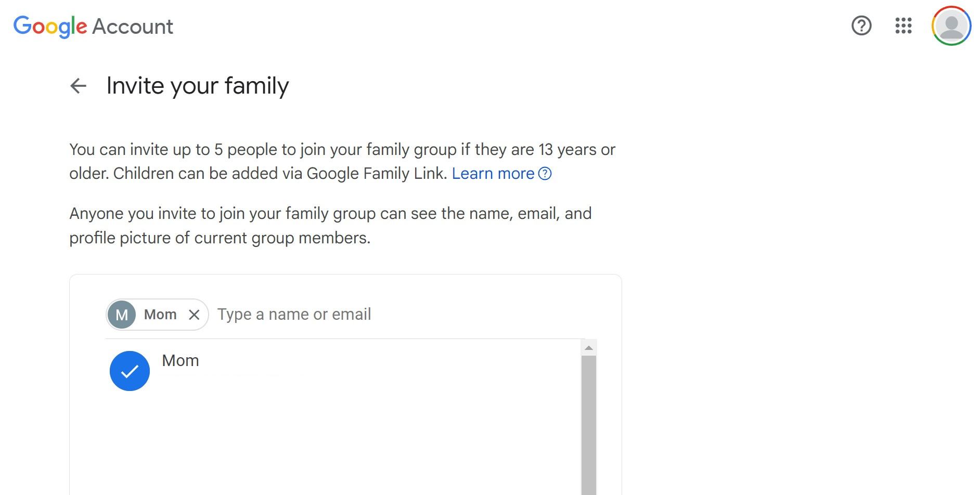
Task: Remove the Mom chip with the X
Action: tap(194, 314)
